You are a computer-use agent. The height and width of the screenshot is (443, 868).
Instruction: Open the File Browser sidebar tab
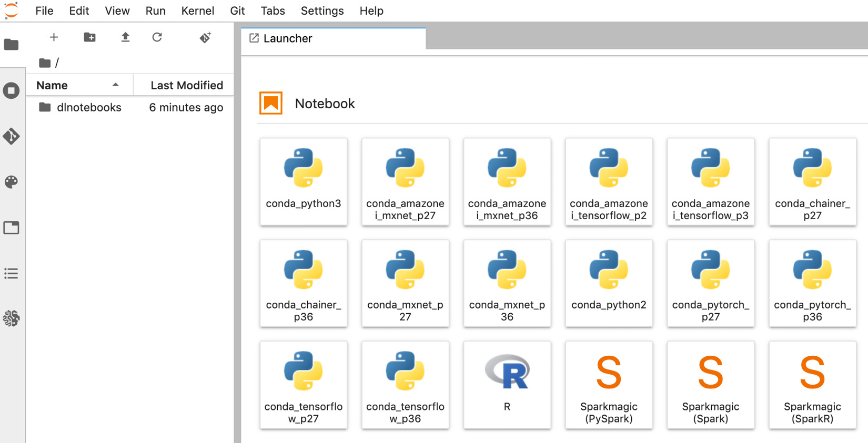point(11,45)
